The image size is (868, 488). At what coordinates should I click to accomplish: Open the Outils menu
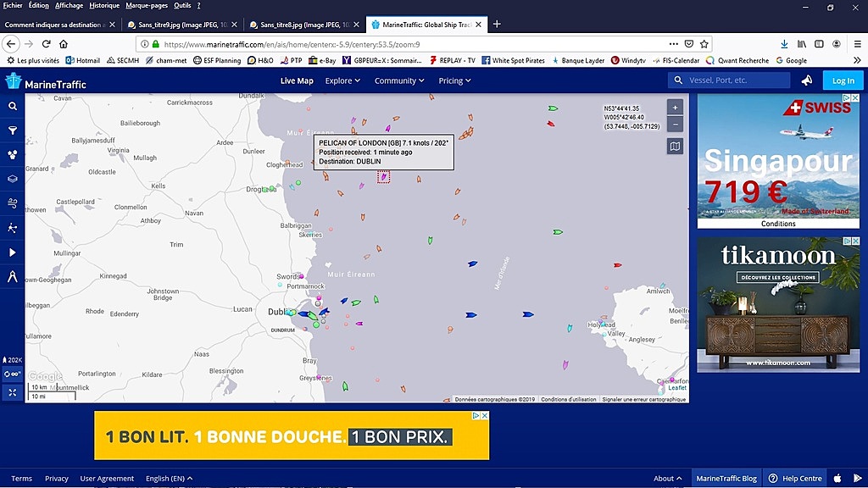pos(182,6)
